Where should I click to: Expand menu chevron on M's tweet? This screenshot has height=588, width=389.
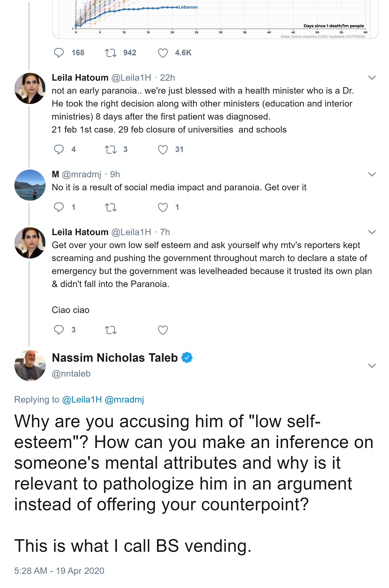(x=372, y=174)
